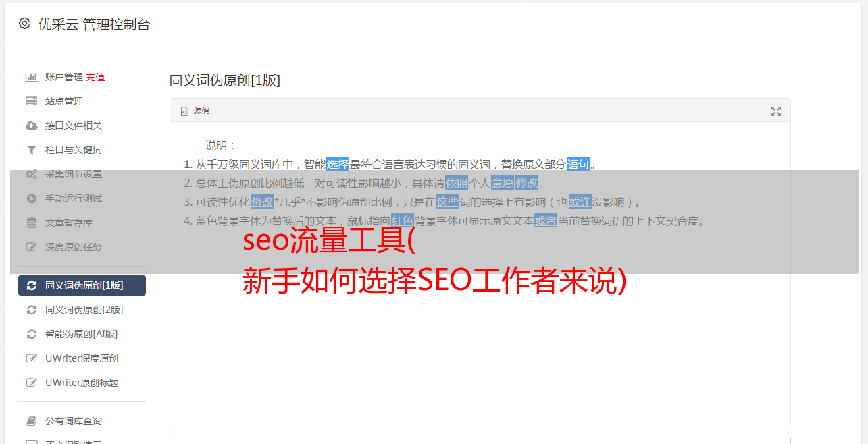Click the 公有词库查询 book icon
The height and width of the screenshot is (444, 868).
click(x=31, y=421)
